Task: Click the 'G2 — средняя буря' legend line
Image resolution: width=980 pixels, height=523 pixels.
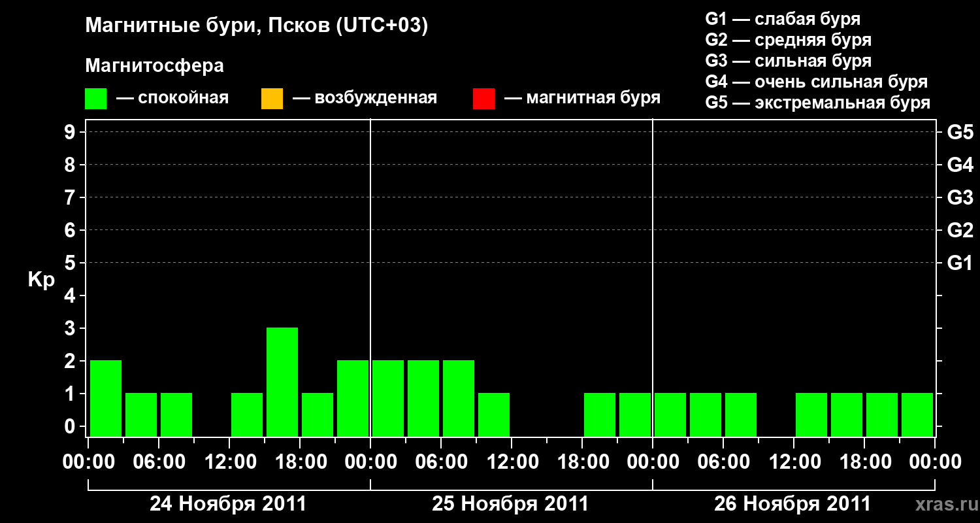Action: pyautogui.click(x=788, y=40)
